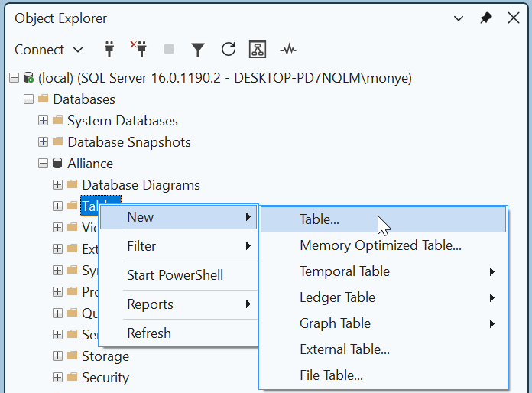Expand the Tables folder node

pyautogui.click(x=57, y=206)
